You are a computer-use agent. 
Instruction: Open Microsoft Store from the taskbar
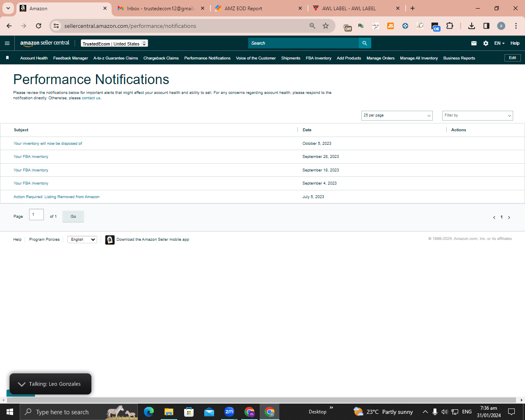pyautogui.click(x=189, y=412)
